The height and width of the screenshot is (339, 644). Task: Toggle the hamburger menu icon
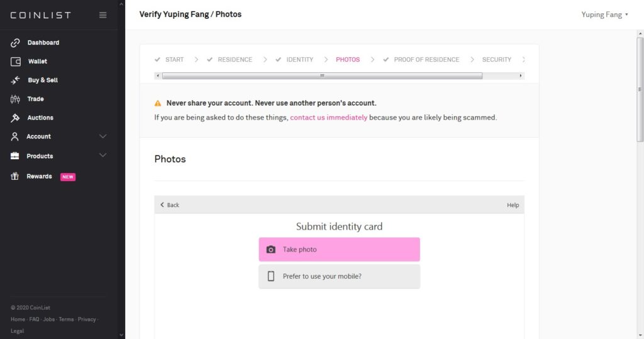tap(103, 15)
